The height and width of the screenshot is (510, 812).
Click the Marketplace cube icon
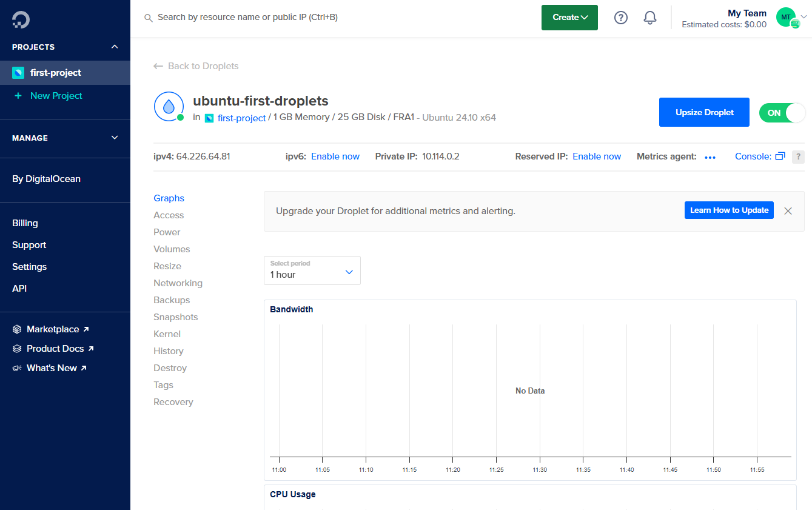pos(17,329)
